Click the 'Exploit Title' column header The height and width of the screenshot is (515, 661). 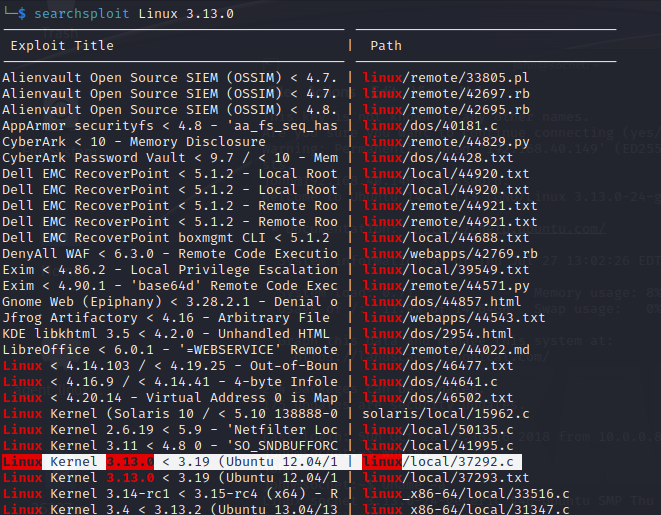[x=62, y=46]
